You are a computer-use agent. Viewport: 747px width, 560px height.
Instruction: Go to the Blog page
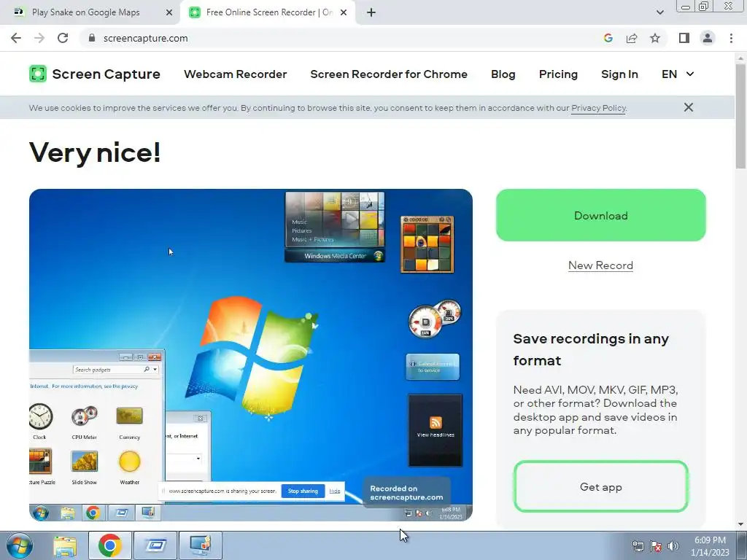[x=503, y=74]
